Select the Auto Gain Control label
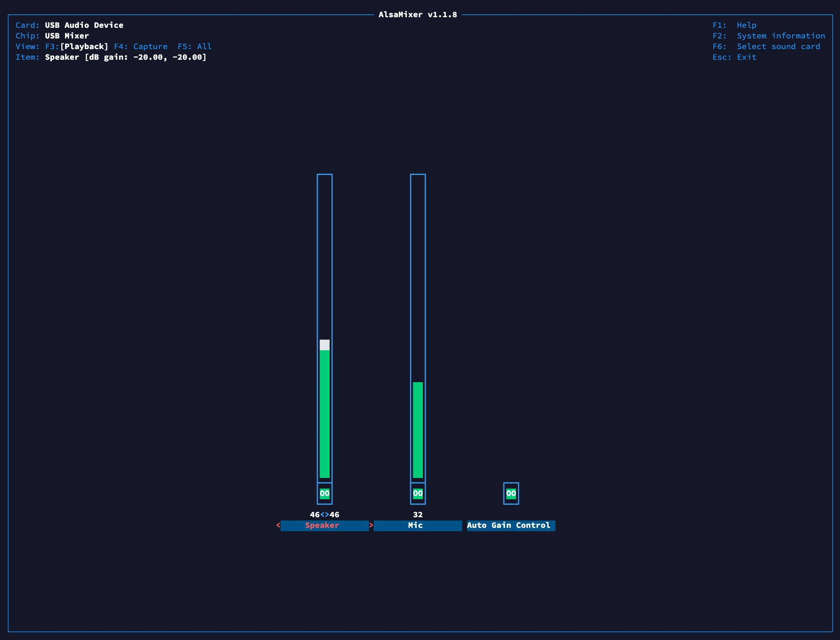Viewport: 840px width, 640px height. click(x=510, y=525)
